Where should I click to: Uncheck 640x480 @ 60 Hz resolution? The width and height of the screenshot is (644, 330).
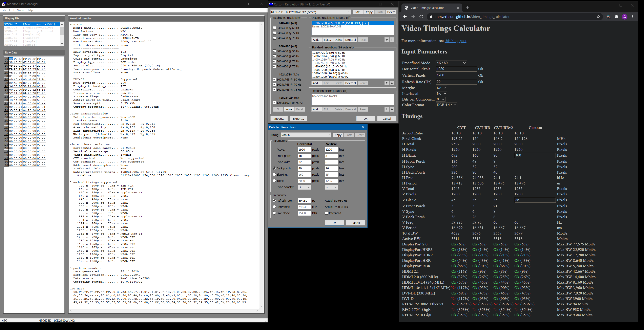[274, 28]
